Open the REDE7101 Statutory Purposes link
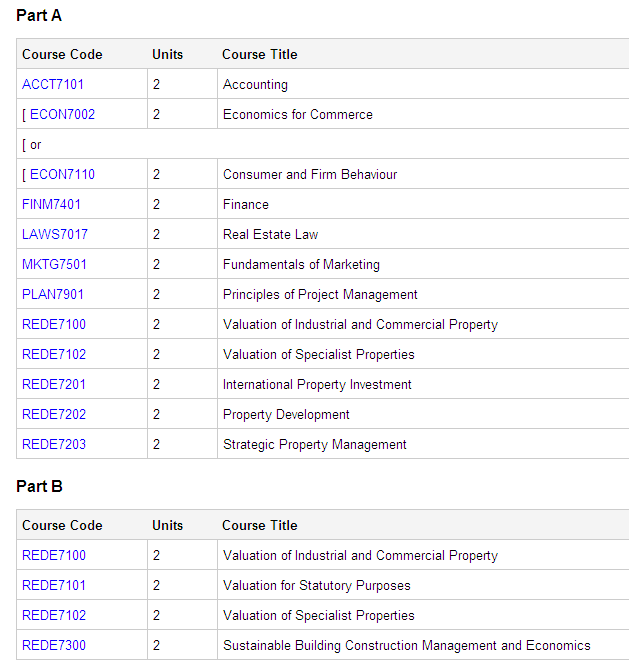Viewport: 629px width, 665px height. point(54,586)
